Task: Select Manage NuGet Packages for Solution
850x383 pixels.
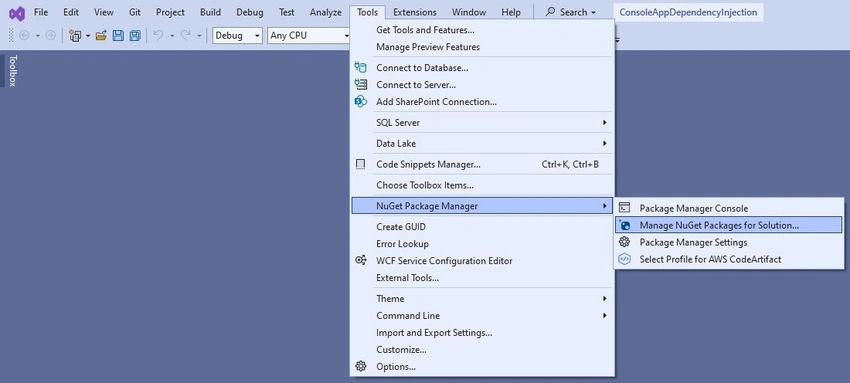Action: (729, 225)
